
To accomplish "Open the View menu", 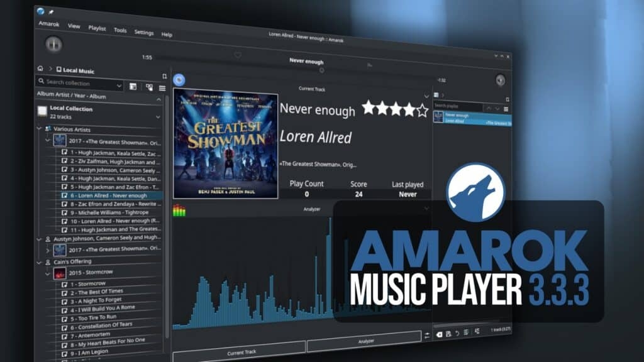I will tap(74, 26).
